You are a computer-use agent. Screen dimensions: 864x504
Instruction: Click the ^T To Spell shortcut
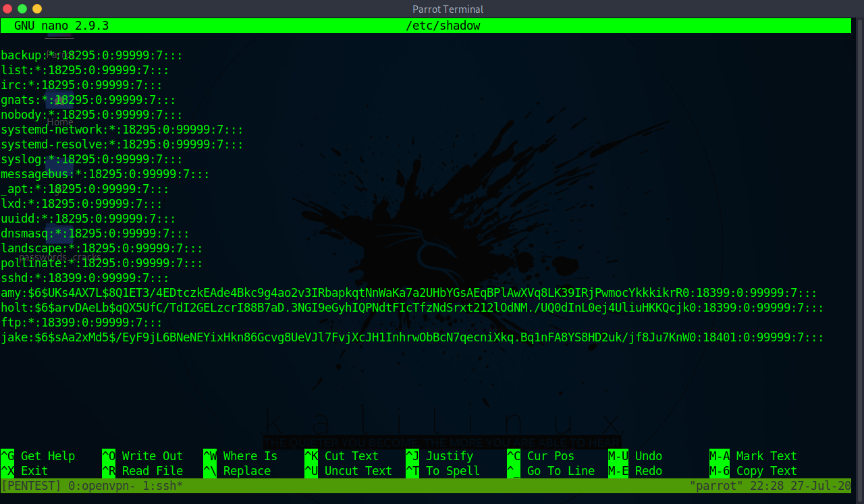[x=443, y=471]
